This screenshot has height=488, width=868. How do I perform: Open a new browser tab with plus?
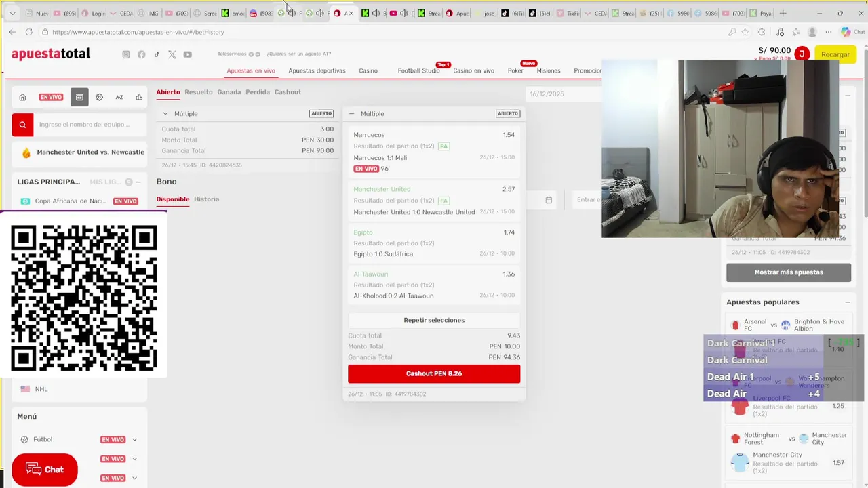(x=783, y=13)
